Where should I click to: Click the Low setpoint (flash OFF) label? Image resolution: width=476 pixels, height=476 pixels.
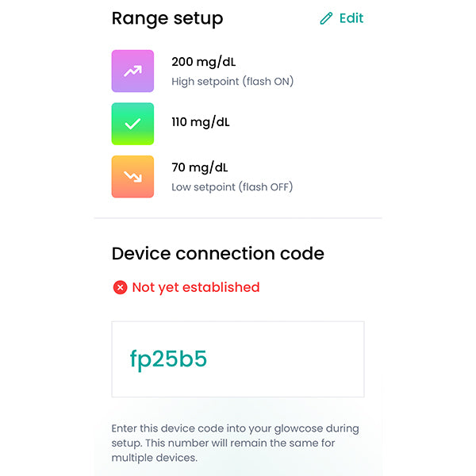point(232,187)
